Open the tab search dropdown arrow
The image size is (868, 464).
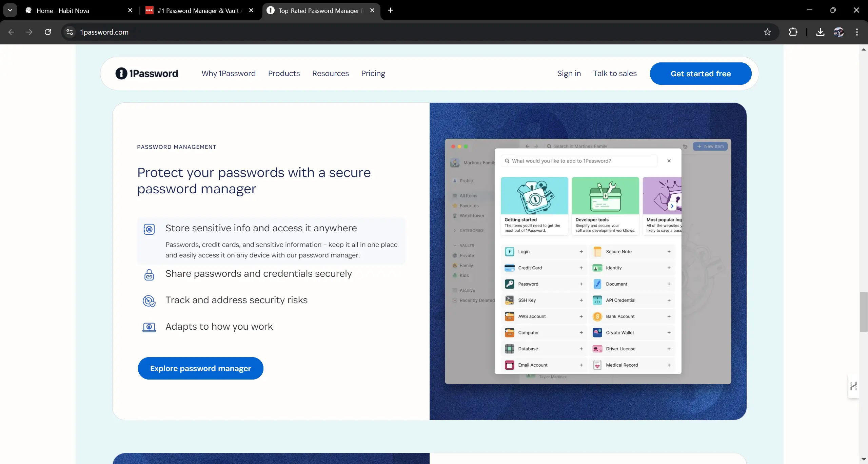(x=10, y=10)
